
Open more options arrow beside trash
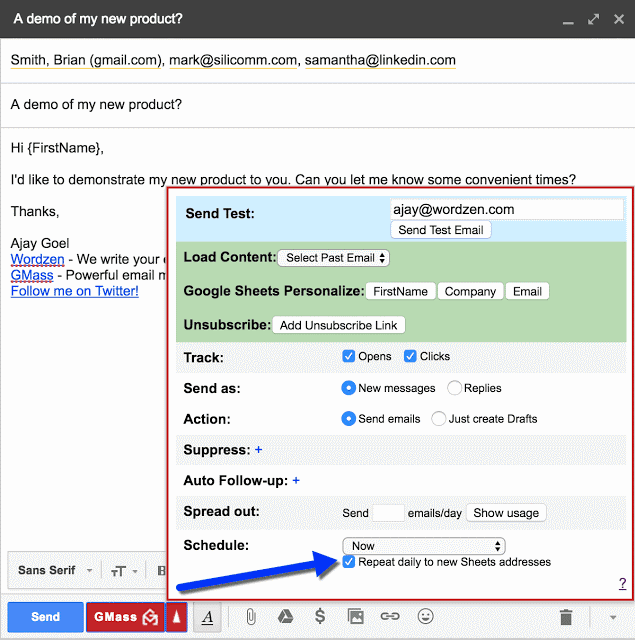[x=613, y=618]
